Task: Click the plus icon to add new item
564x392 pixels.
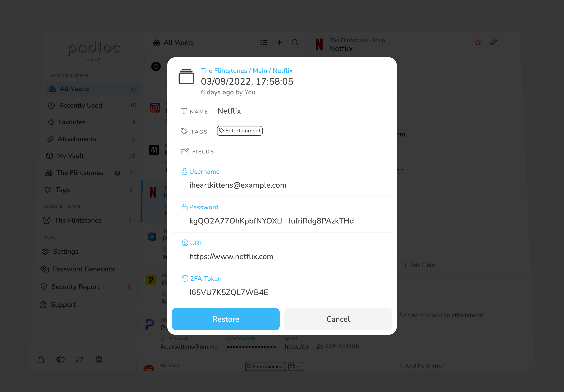Action: 279,43
